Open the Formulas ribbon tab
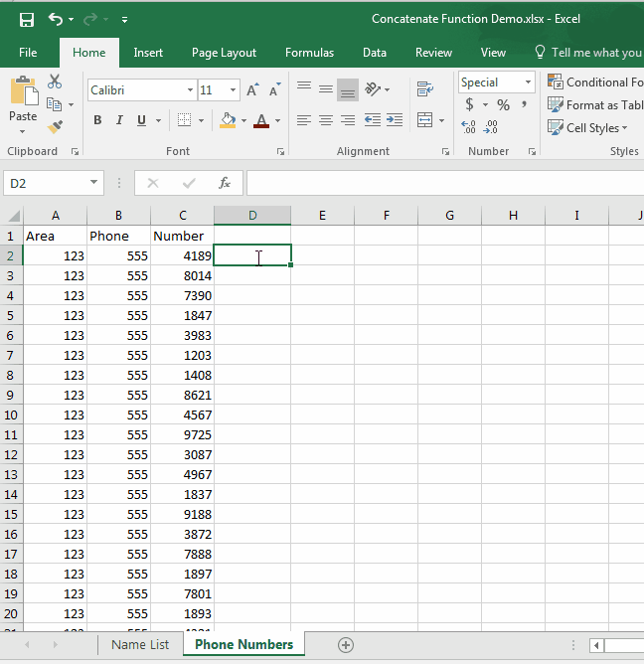The height and width of the screenshot is (664, 644). tap(309, 53)
